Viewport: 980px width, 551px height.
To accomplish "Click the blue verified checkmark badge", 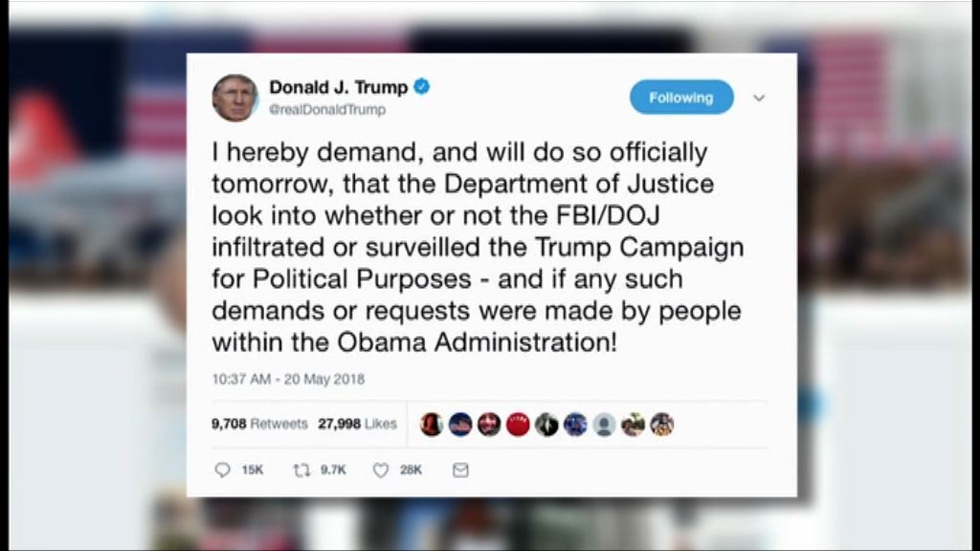I will (x=422, y=86).
